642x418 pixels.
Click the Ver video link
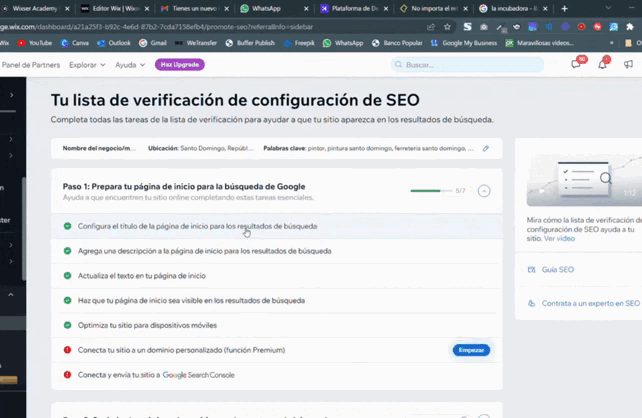pos(559,238)
